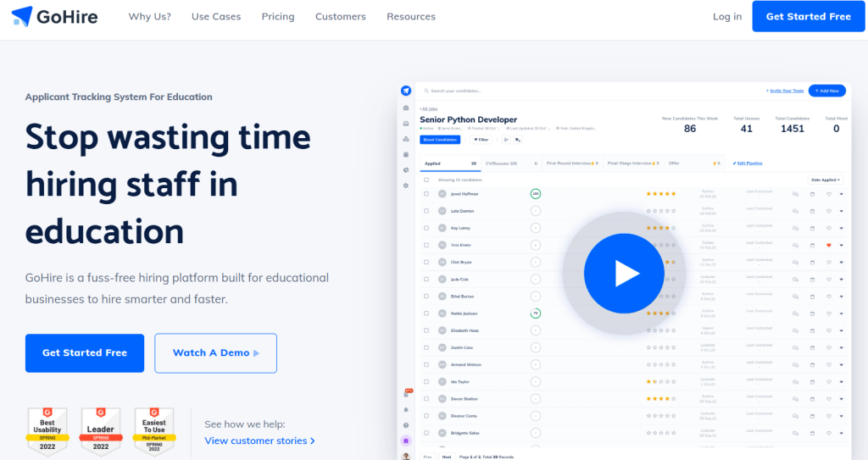Click the G2 Leader Spring 2022 badge

(x=101, y=432)
